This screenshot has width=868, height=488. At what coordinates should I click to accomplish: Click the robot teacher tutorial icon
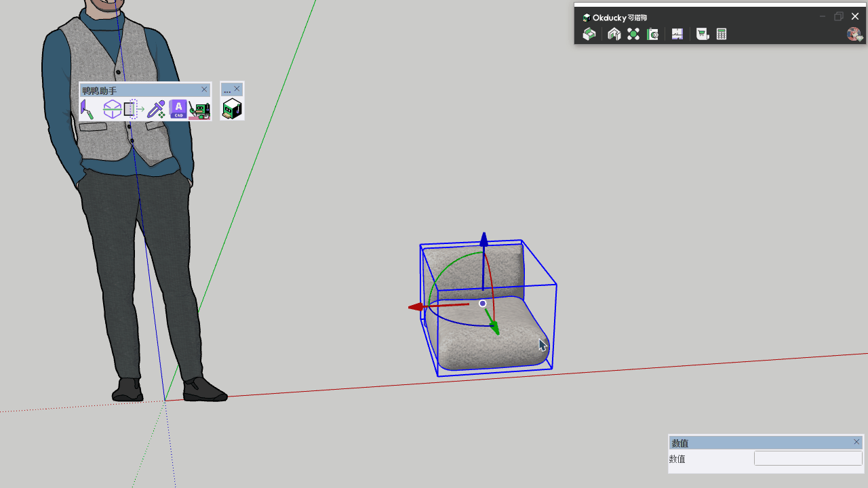click(x=199, y=109)
